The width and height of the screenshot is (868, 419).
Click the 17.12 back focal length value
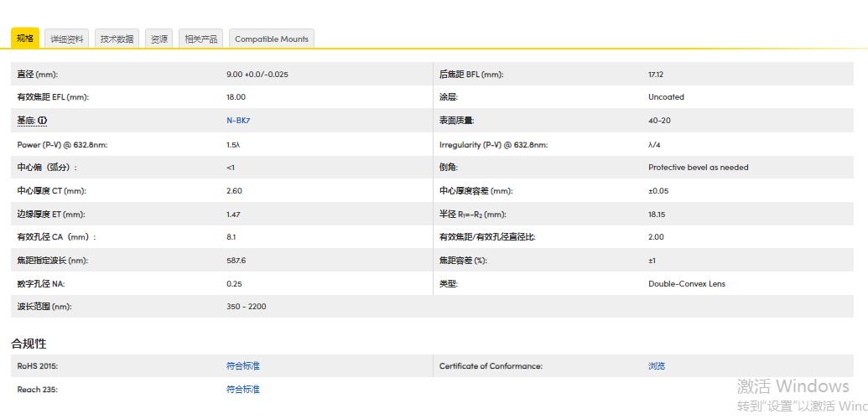656,75
